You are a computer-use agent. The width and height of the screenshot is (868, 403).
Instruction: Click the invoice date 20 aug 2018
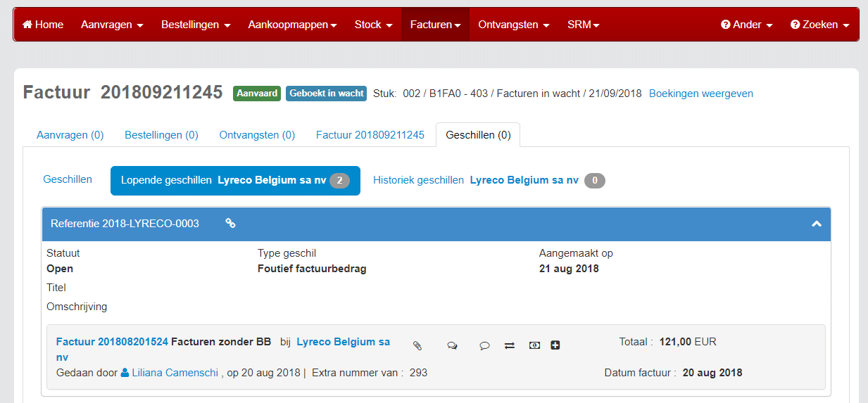[x=712, y=373]
